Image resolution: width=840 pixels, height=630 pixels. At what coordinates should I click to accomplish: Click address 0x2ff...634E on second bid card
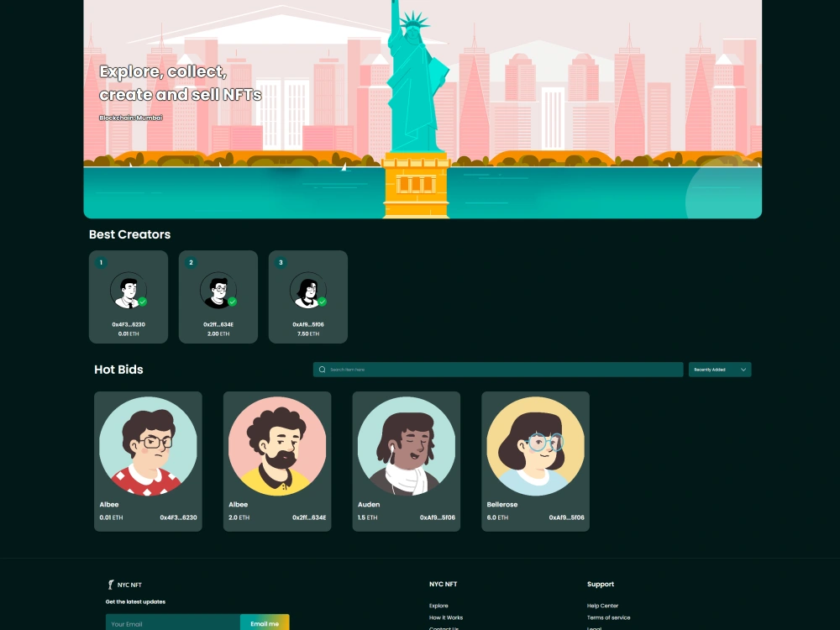(309, 517)
